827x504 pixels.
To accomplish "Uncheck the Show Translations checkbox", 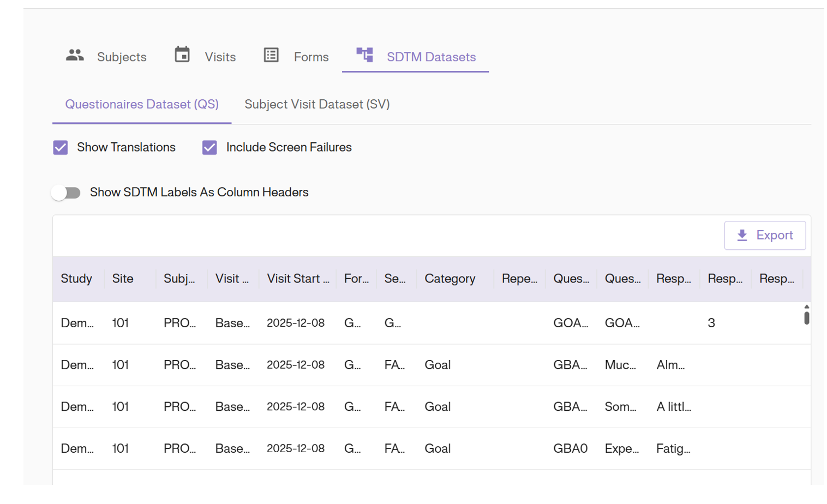I will tap(61, 148).
